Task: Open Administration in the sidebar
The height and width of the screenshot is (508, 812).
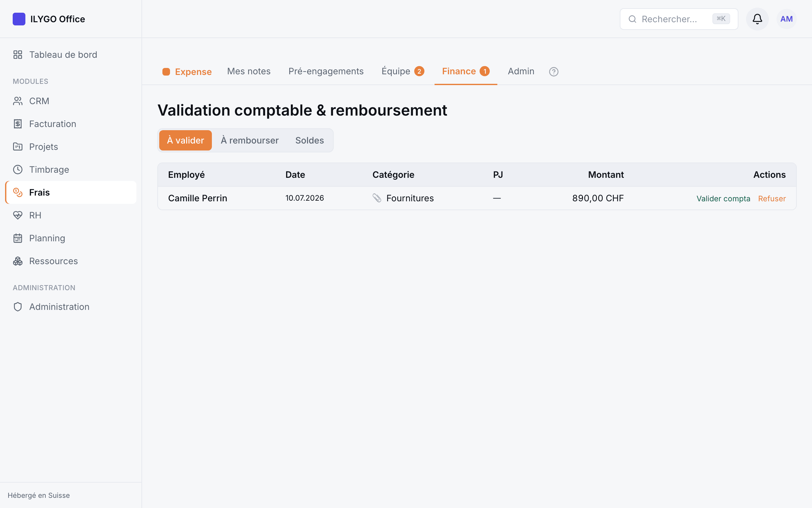Action: click(71, 306)
